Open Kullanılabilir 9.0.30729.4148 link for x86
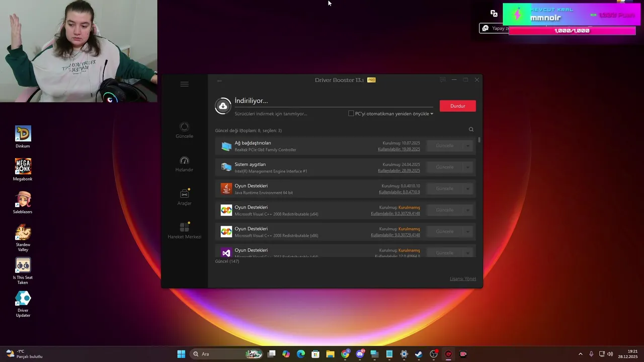644x362 pixels. tap(395, 235)
